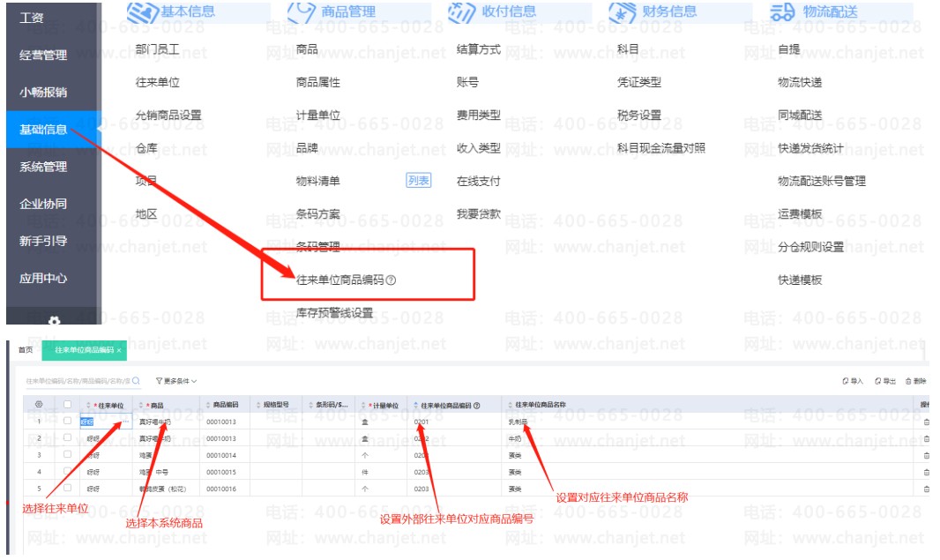
Task: Open the 库存预警线设置 link
Action: point(334,313)
